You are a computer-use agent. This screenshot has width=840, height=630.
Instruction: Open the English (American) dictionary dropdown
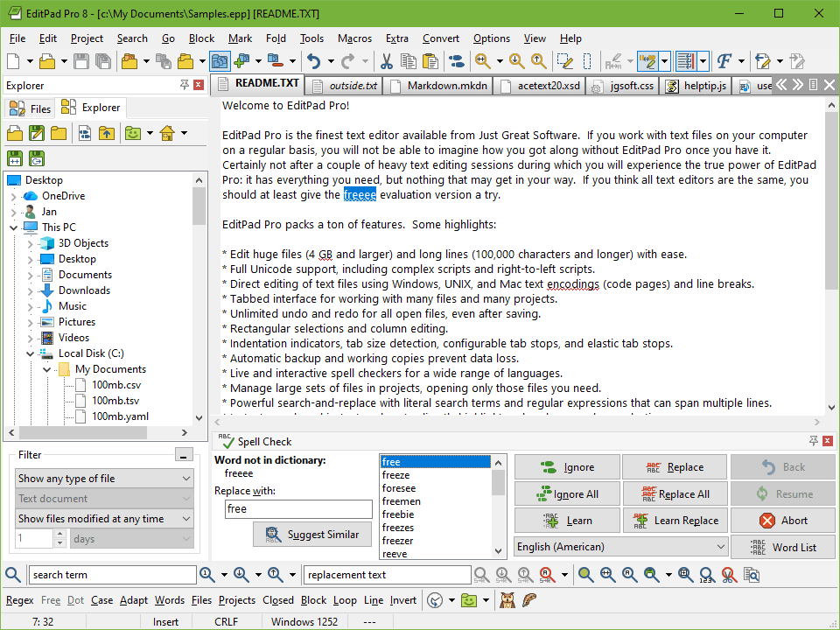(619, 546)
